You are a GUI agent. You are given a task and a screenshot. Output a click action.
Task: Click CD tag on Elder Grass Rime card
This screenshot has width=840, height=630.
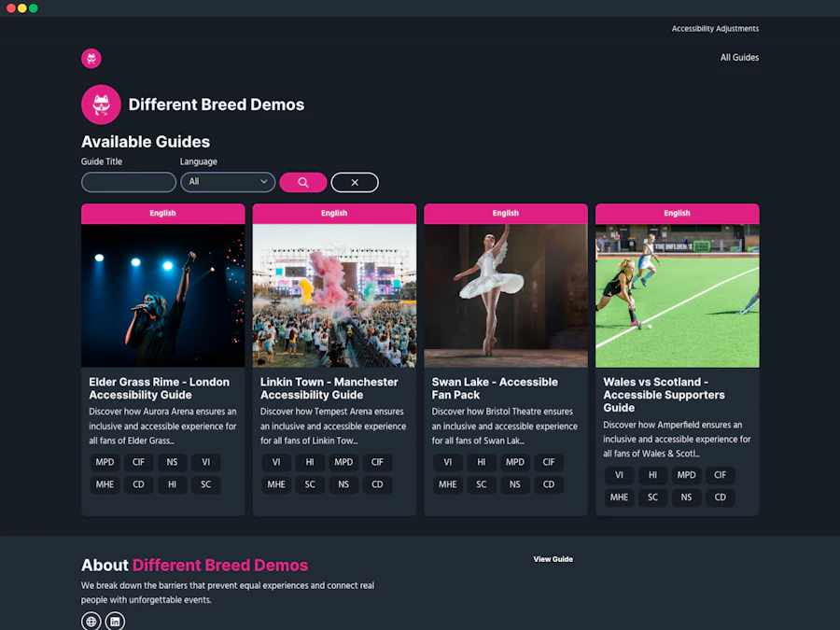[x=139, y=484]
